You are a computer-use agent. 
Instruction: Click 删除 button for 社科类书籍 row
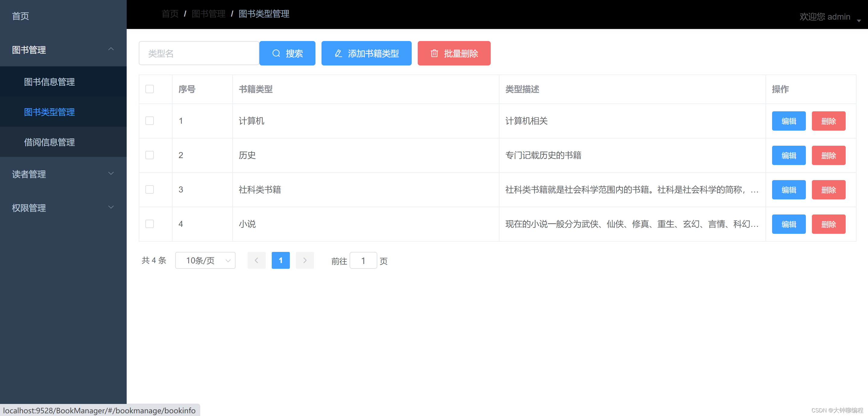[828, 190]
